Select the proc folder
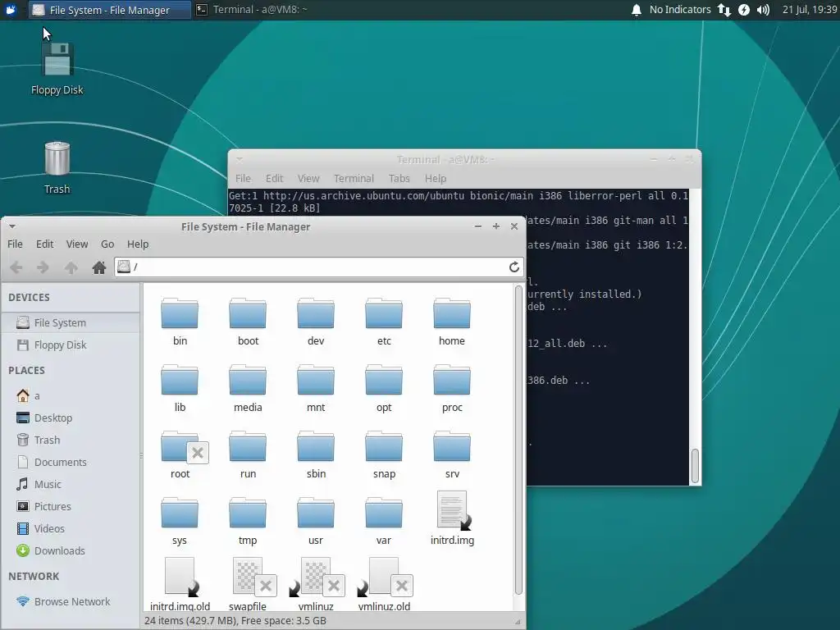The width and height of the screenshot is (840, 630). pyautogui.click(x=452, y=388)
